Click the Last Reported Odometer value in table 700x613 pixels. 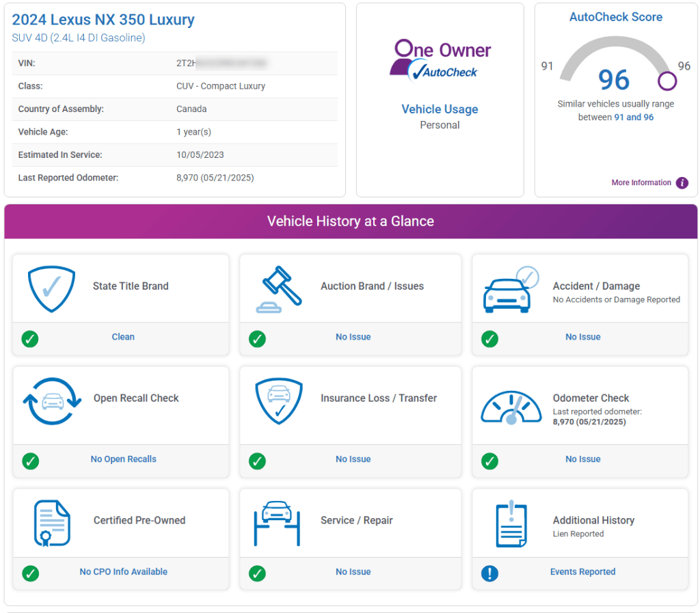[x=215, y=178]
